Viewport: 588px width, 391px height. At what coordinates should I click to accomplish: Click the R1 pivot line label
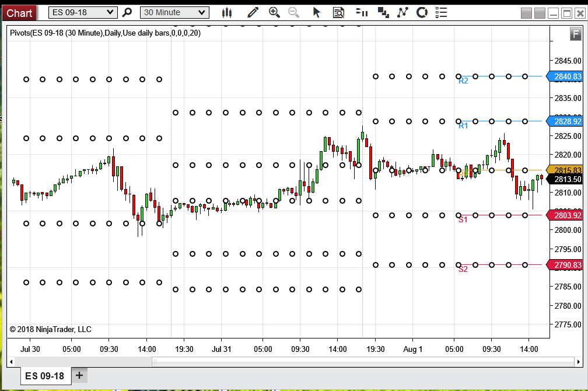pos(464,125)
